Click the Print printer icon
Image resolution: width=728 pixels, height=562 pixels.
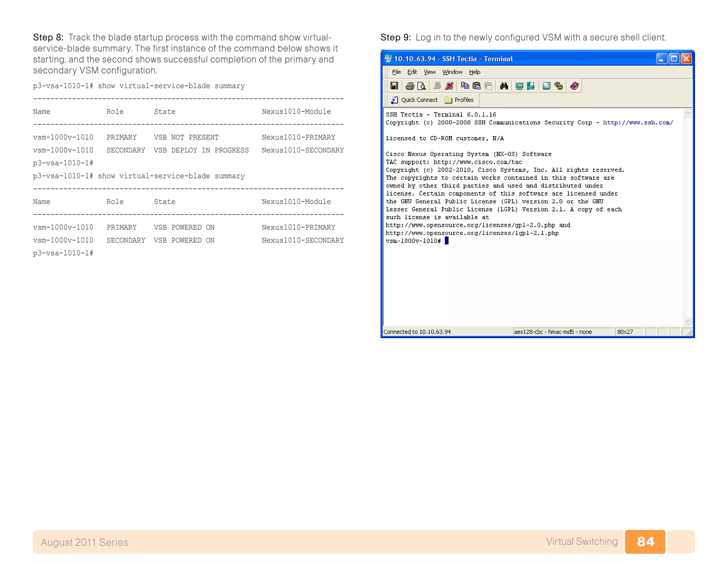[x=410, y=86]
